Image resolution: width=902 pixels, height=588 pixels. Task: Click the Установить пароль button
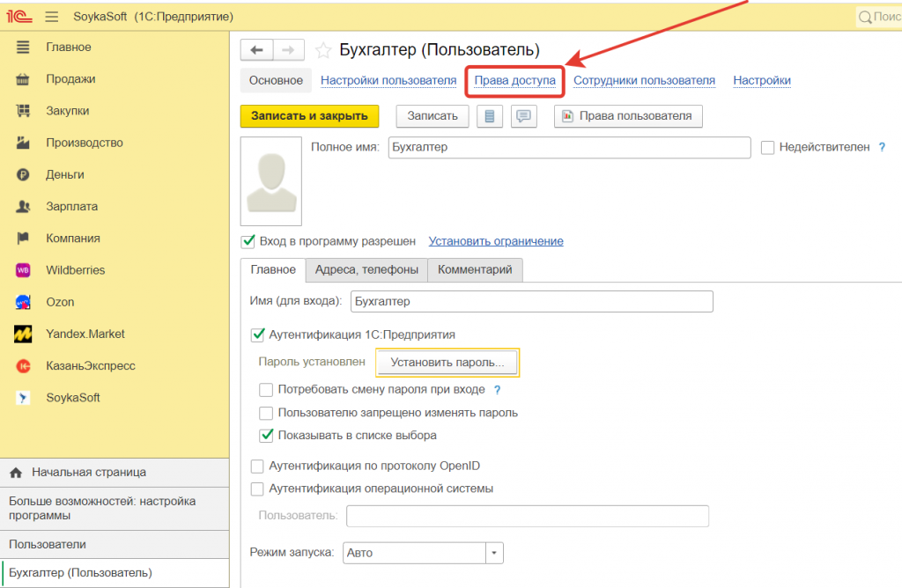(447, 362)
